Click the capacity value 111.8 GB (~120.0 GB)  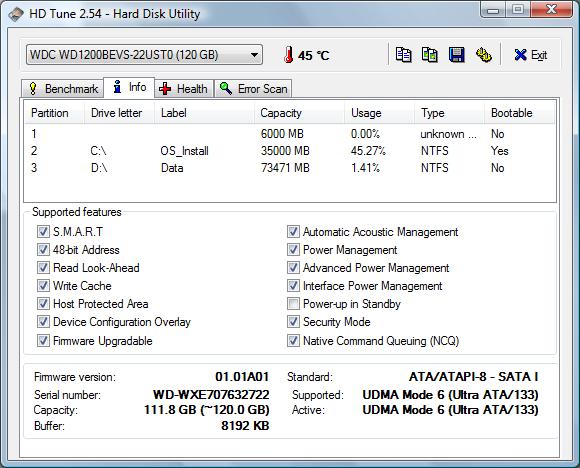[x=207, y=410]
